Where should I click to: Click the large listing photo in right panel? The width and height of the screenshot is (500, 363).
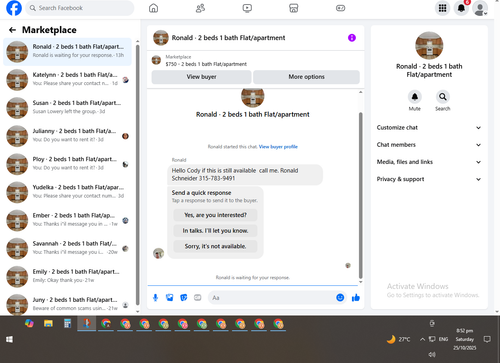429,46
